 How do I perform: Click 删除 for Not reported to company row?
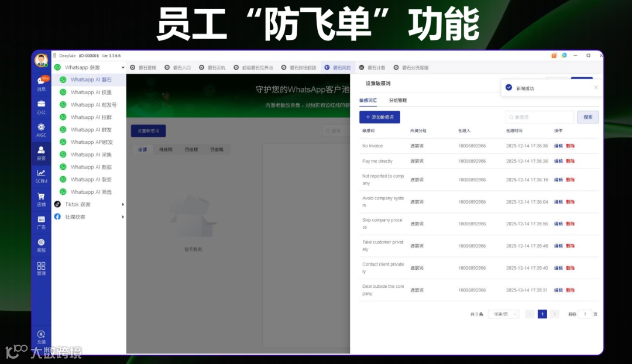(x=571, y=180)
